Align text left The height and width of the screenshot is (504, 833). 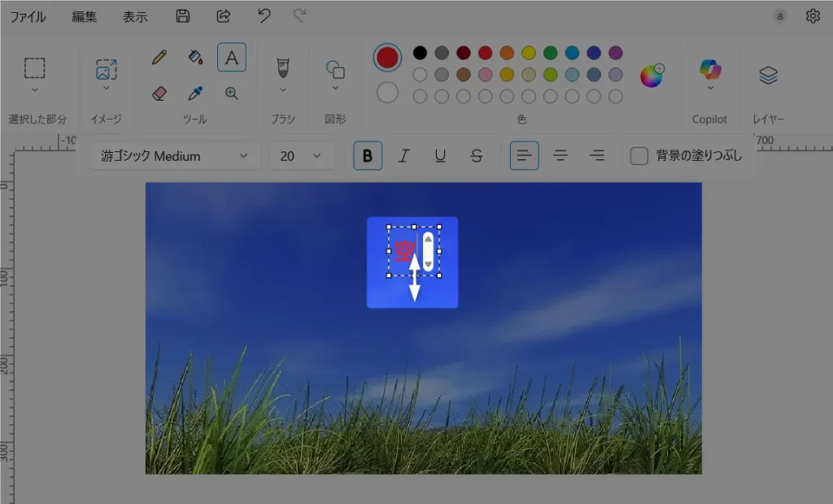pos(525,155)
